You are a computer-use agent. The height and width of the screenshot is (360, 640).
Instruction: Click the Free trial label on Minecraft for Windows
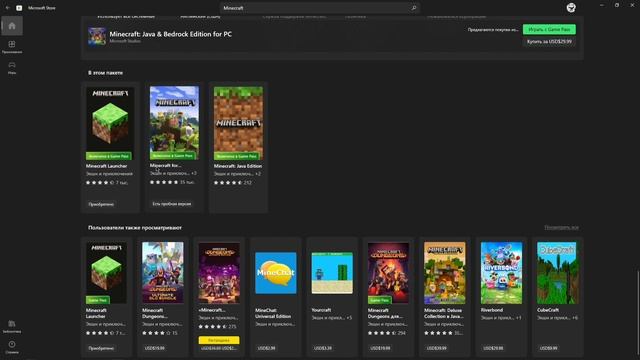coord(172,204)
